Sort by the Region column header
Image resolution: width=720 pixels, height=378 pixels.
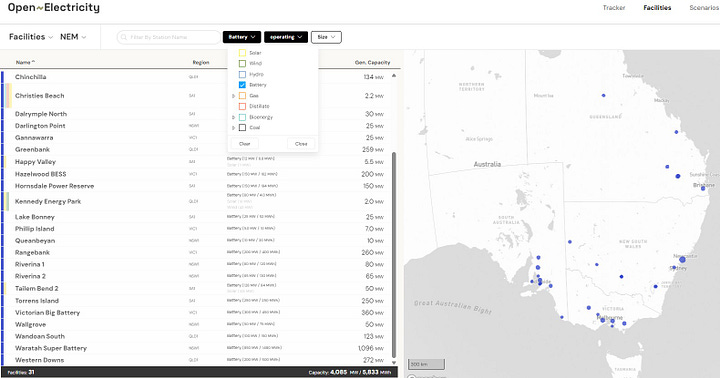[x=201, y=62]
